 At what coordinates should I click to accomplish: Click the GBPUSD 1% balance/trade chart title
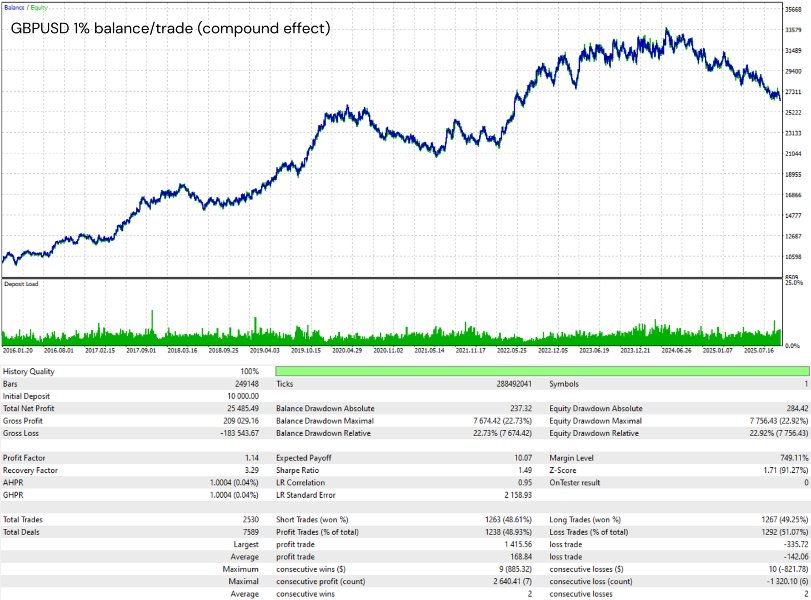coord(170,28)
